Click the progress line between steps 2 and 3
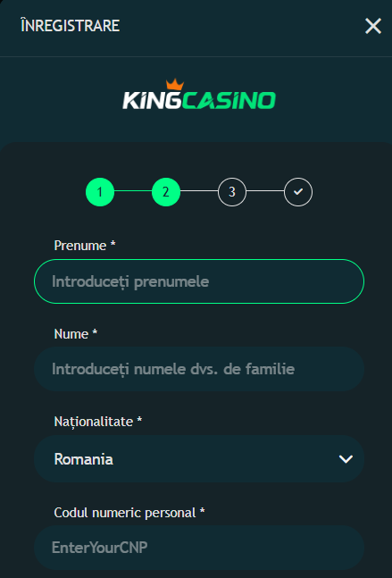The image size is (392, 578). (199, 191)
